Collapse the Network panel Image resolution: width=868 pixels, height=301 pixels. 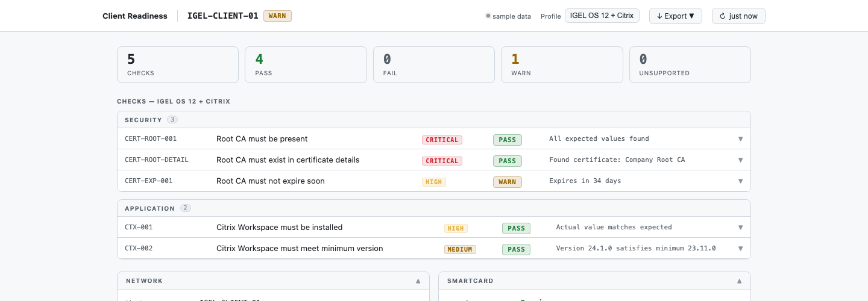(x=418, y=281)
